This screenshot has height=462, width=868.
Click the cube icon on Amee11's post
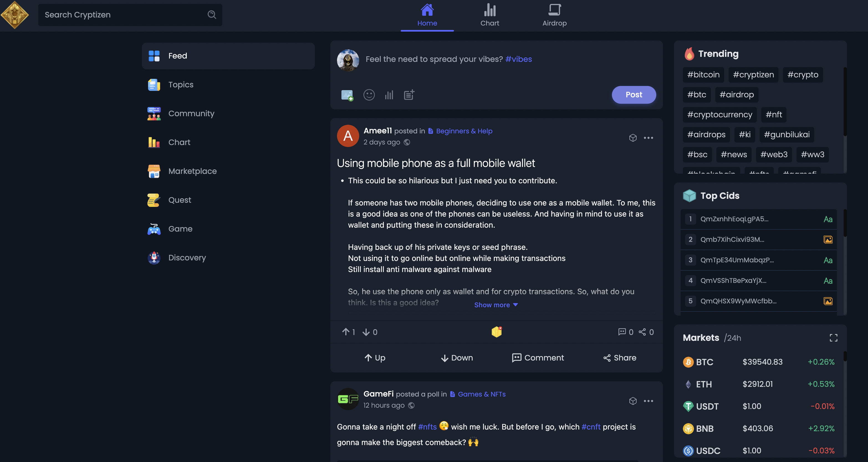point(633,138)
